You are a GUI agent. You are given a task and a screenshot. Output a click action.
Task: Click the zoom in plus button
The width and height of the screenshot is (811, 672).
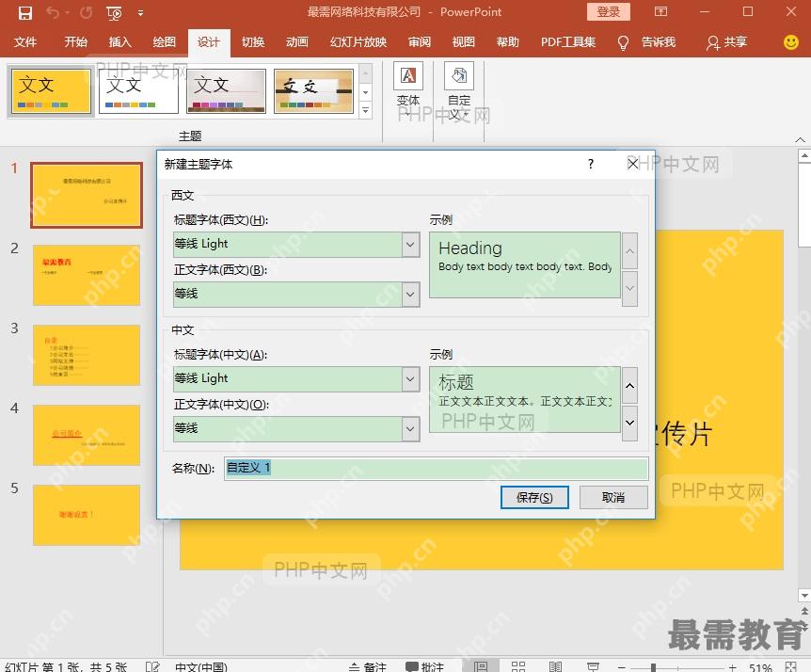click(x=732, y=667)
